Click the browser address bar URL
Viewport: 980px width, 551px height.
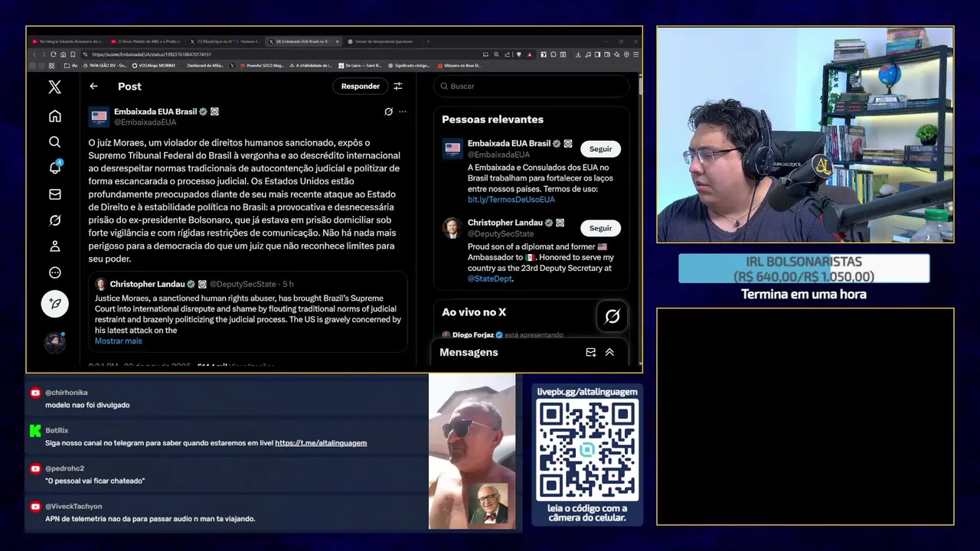[152, 54]
